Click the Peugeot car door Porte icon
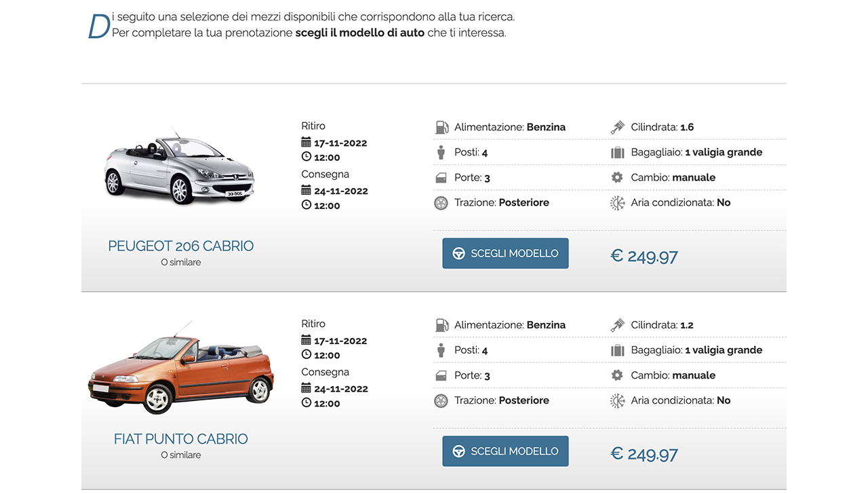The width and height of the screenshot is (868, 494). (441, 178)
